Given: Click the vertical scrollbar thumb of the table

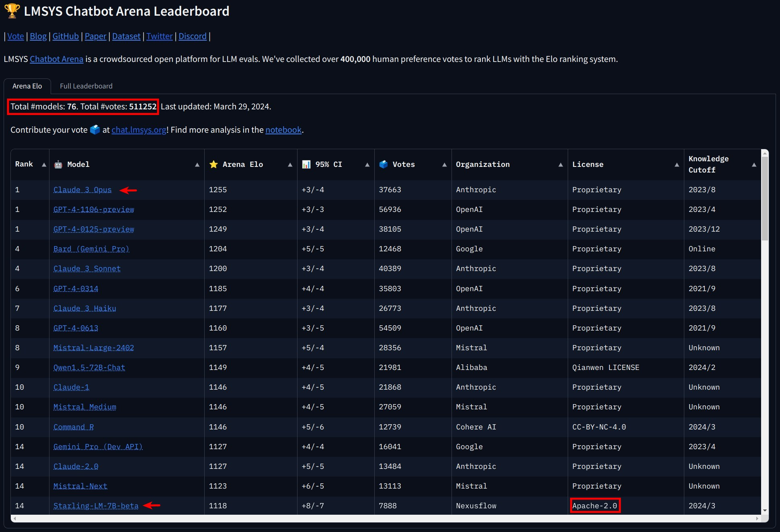Looking at the screenshot, I should pyautogui.click(x=765, y=199).
